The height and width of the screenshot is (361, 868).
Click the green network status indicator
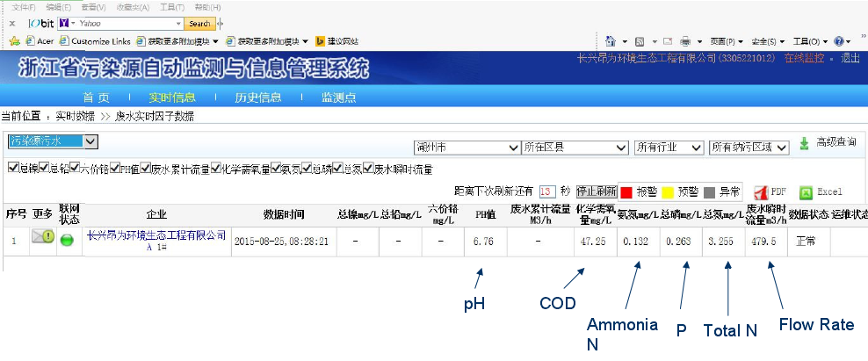(x=68, y=240)
